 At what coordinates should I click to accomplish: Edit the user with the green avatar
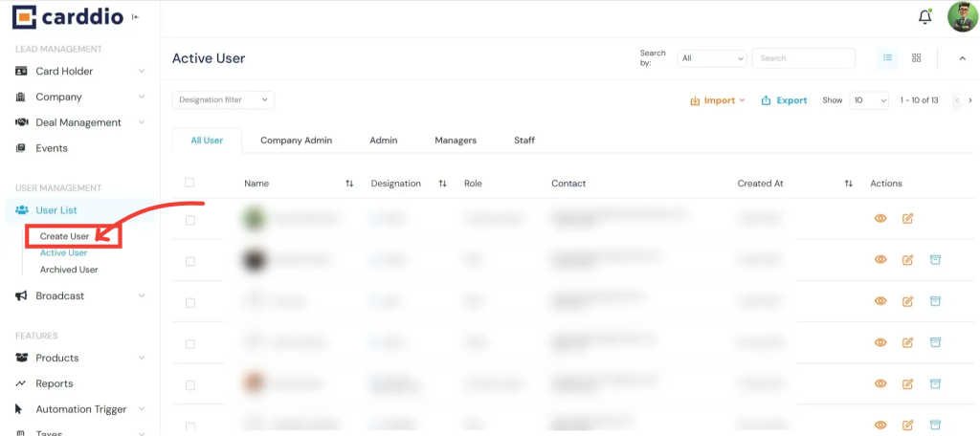click(x=907, y=219)
